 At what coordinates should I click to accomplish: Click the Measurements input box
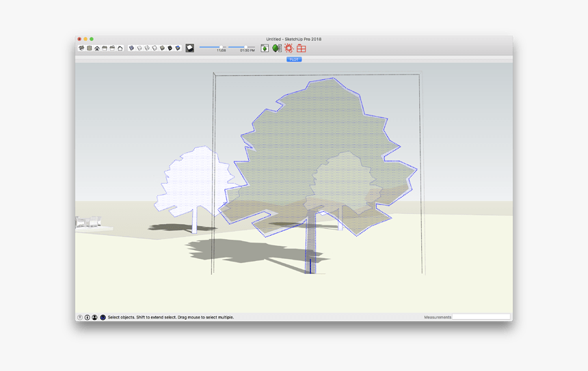pyautogui.click(x=481, y=317)
